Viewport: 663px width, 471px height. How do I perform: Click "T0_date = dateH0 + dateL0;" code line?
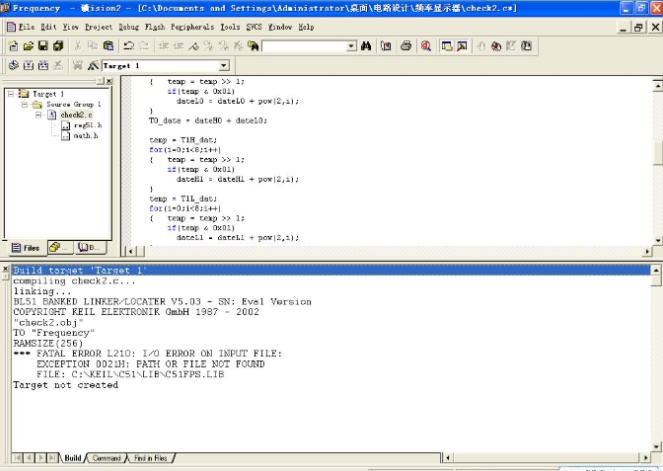coord(208,120)
